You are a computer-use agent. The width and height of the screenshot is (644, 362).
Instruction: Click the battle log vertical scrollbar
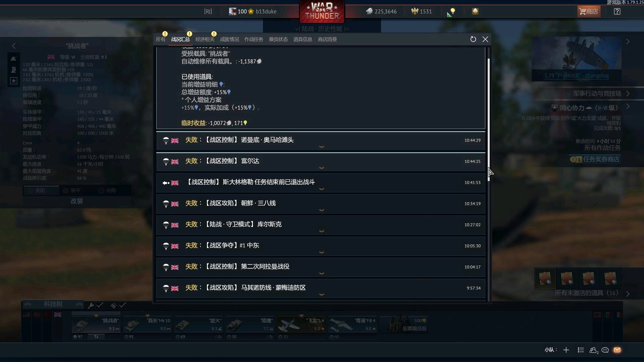(x=489, y=120)
